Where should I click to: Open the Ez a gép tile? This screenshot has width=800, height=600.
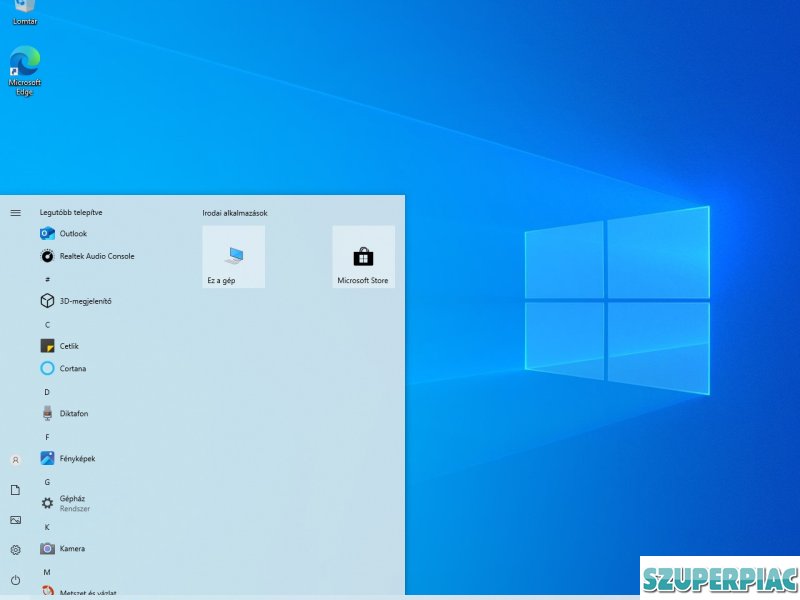point(234,257)
